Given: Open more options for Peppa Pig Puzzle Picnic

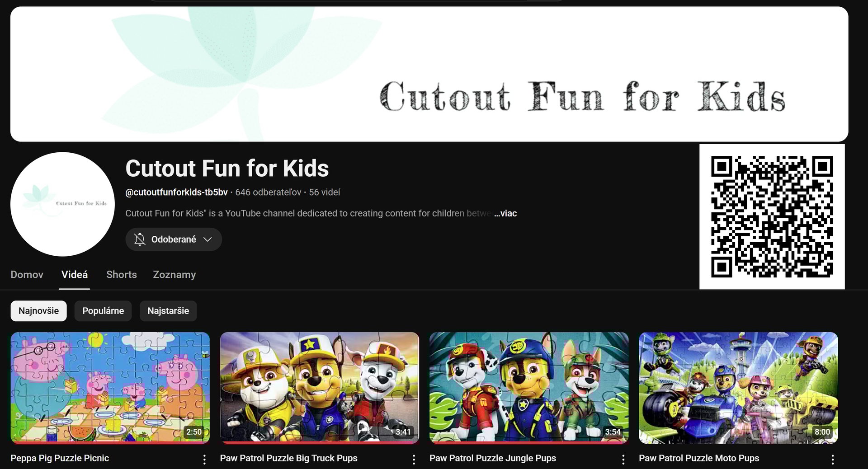Looking at the screenshot, I should pyautogui.click(x=204, y=460).
